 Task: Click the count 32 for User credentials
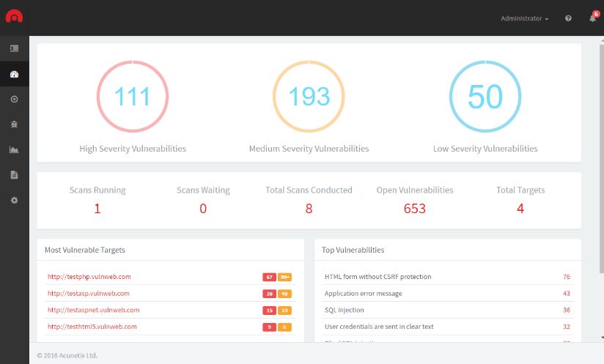point(566,327)
